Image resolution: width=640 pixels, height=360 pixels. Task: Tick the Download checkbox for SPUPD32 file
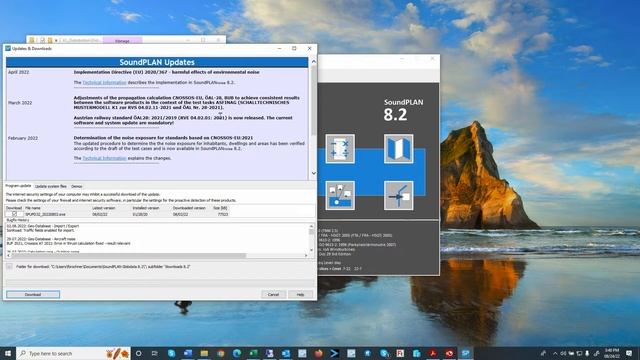[14, 214]
